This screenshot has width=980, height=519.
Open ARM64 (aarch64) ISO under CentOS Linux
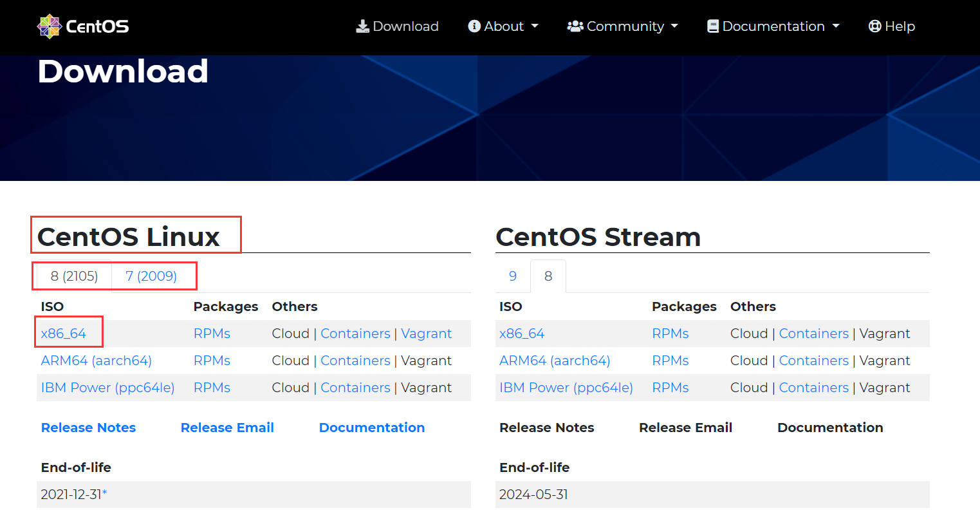tap(97, 361)
